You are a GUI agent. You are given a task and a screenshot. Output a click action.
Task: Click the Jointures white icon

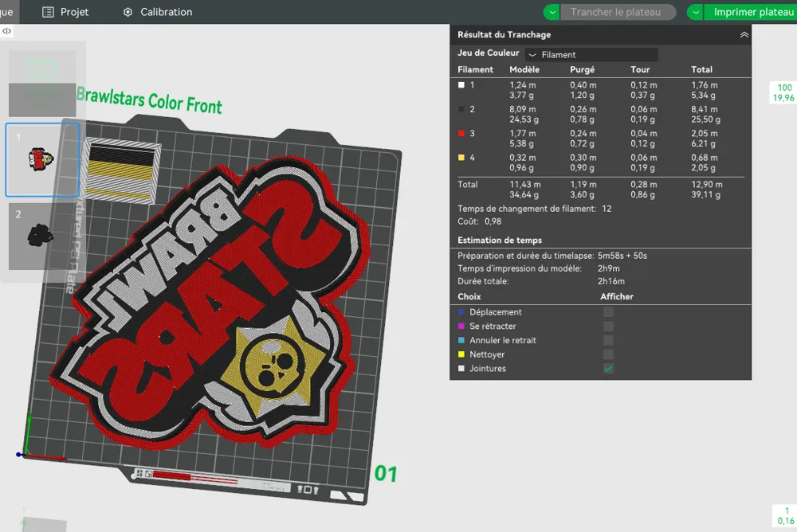(x=461, y=369)
